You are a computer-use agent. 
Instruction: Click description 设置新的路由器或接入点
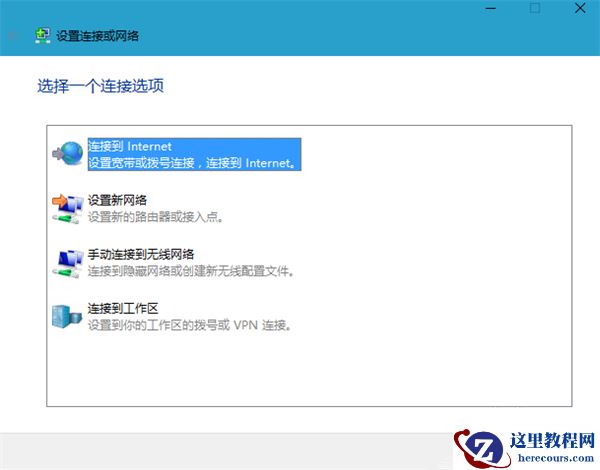click(x=155, y=217)
